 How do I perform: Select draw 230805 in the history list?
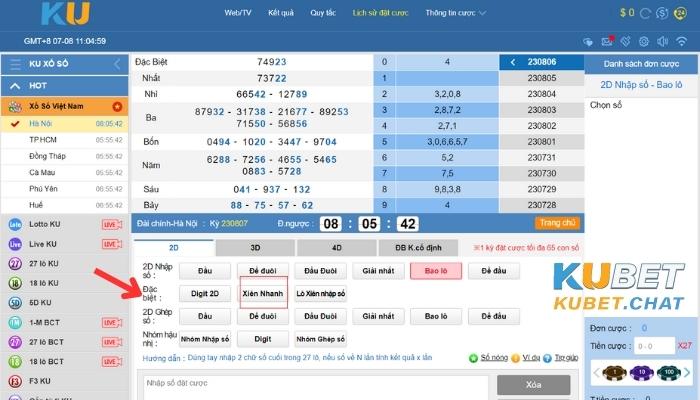tap(542, 78)
